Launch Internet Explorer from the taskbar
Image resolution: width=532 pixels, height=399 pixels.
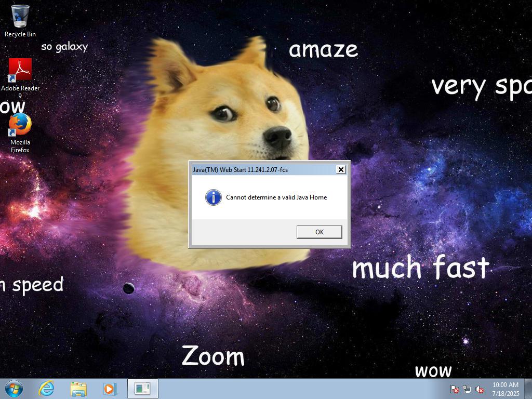coord(46,389)
